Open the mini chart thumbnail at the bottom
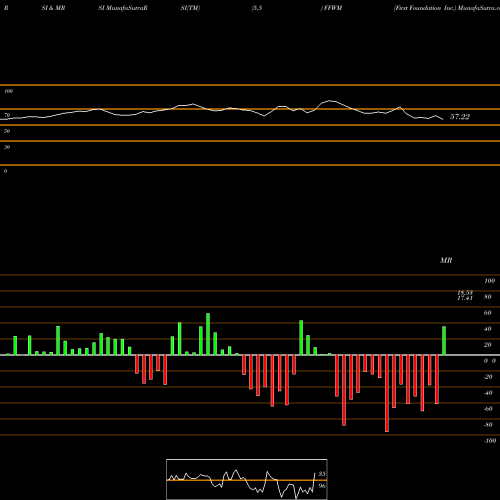Screen dimensions: 500x500 pyautogui.click(x=247, y=479)
